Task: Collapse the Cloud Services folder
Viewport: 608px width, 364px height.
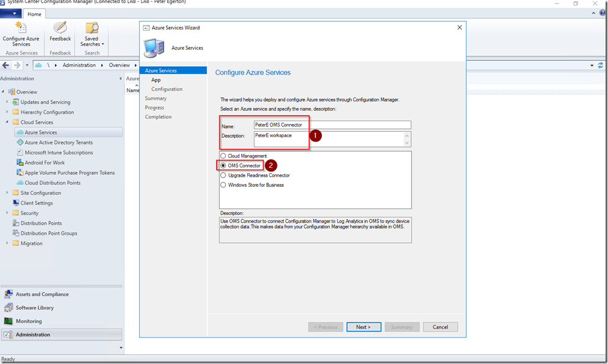Action: (x=8, y=122)
